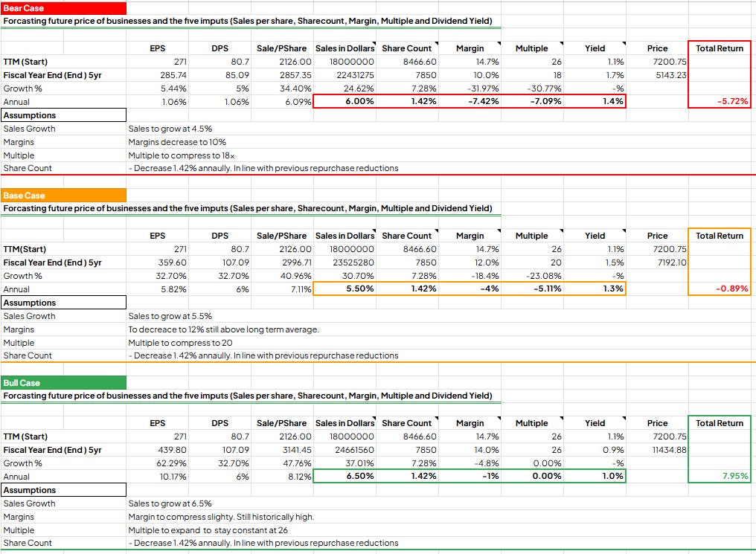The height and width of the screenshot is (554, 756).
Task: Click annual Sale/PShare cell 6.09%
Action: coord(298,102)
